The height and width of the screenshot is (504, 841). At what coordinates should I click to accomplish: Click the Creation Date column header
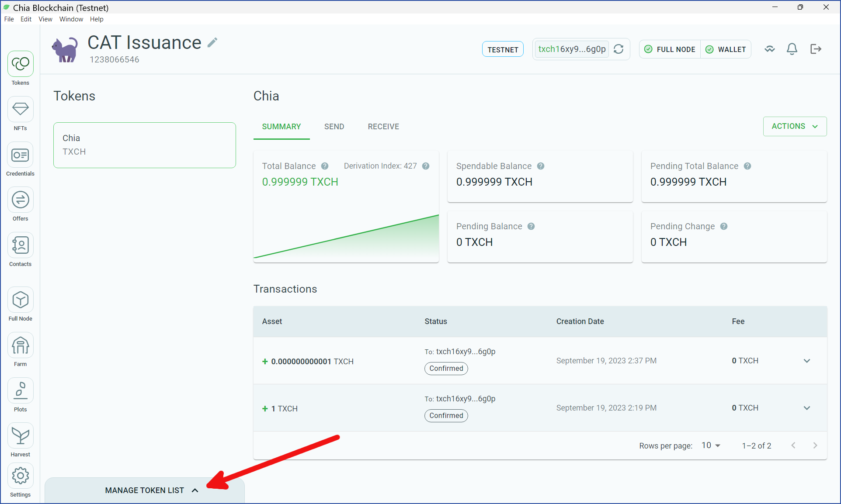click(x=580, y=321)
